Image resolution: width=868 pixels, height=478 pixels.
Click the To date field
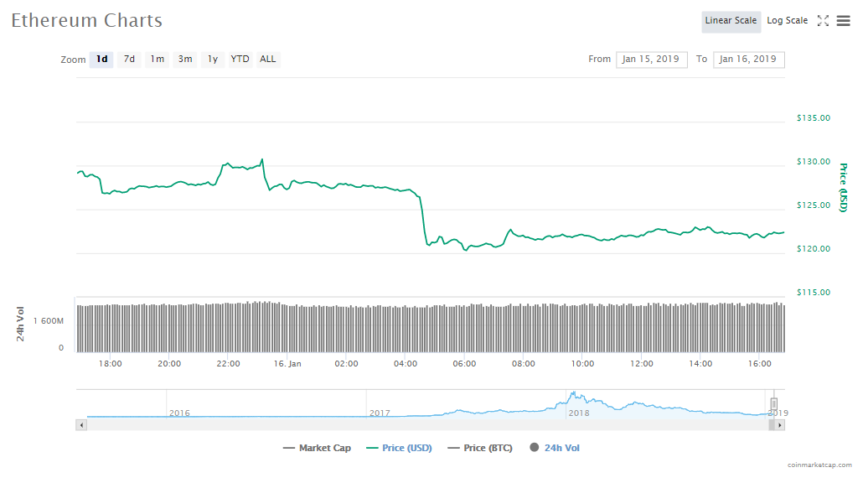pyautogui.click(x=748, y=60)
